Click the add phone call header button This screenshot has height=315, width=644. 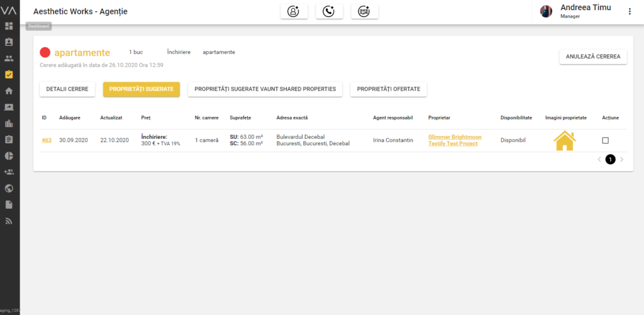click(329, 11)
